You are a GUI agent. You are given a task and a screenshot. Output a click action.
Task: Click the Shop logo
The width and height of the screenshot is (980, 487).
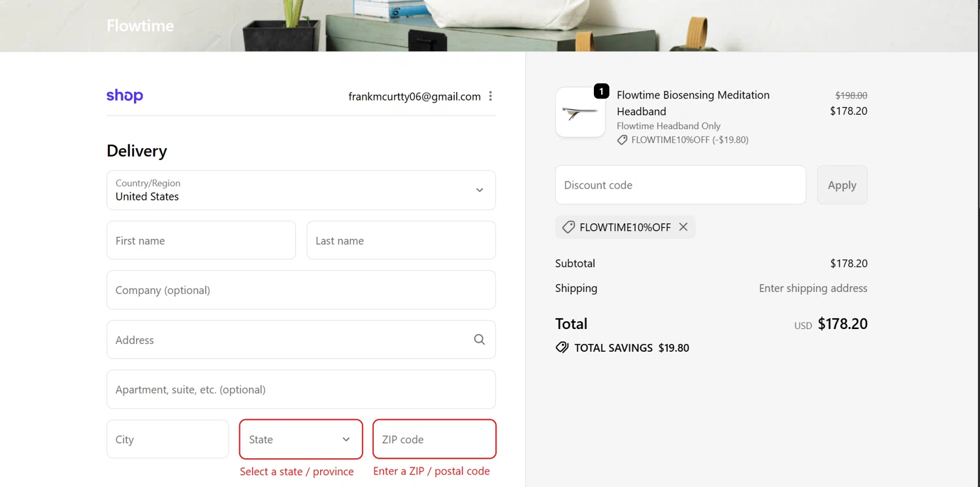pyautogui.click(x=125, y=96)
